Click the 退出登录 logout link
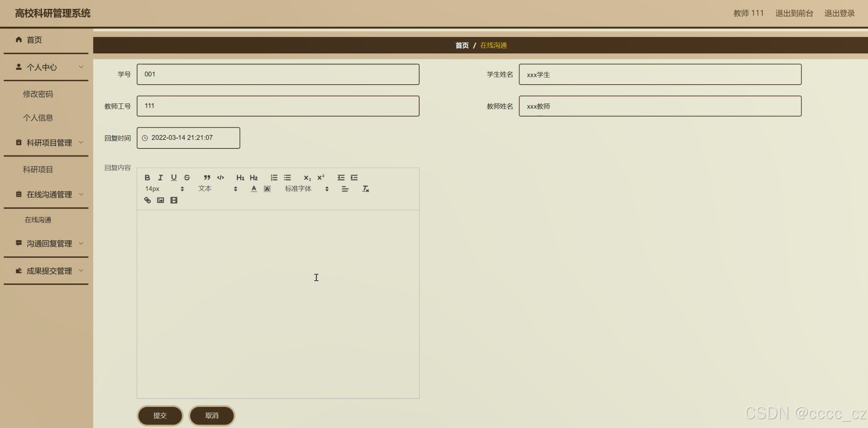The width and height of the screenshot is (868, 428). pyautogui.click(x=839, y=13)
